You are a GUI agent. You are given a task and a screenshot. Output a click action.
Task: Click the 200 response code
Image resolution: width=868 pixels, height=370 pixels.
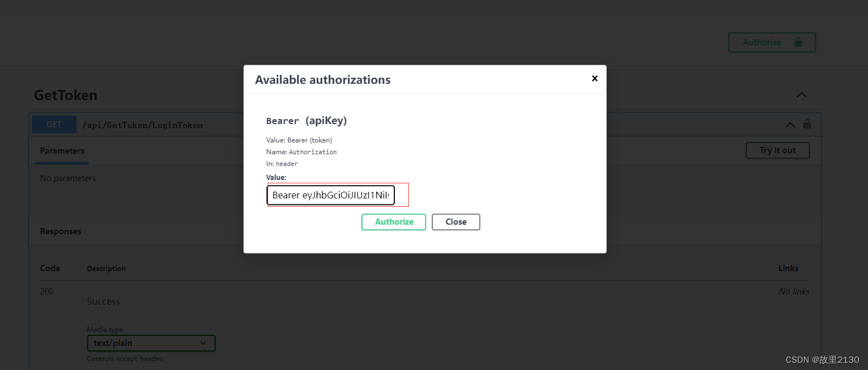point(47,291)
